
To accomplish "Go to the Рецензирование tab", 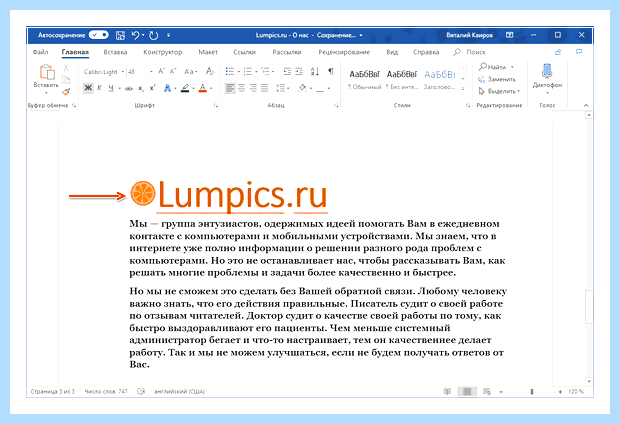I will (344, 52).
